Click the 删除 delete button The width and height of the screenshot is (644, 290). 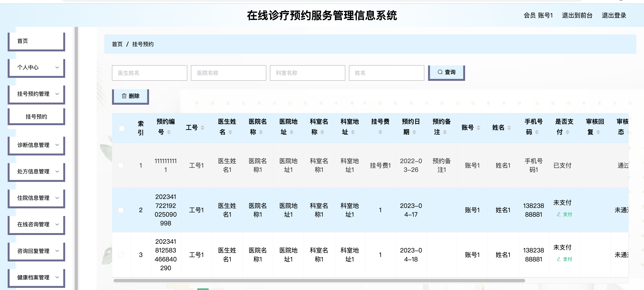(x=131, y=97)
